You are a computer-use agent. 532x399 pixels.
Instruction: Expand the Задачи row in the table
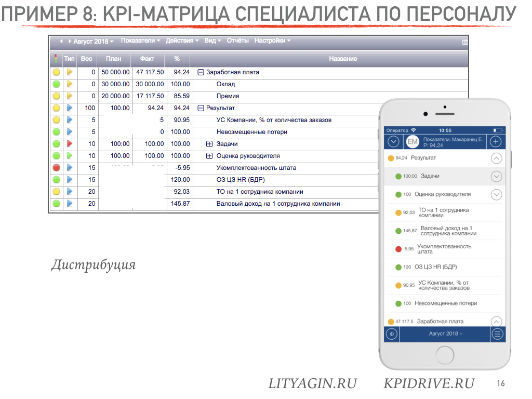(209, 144)
